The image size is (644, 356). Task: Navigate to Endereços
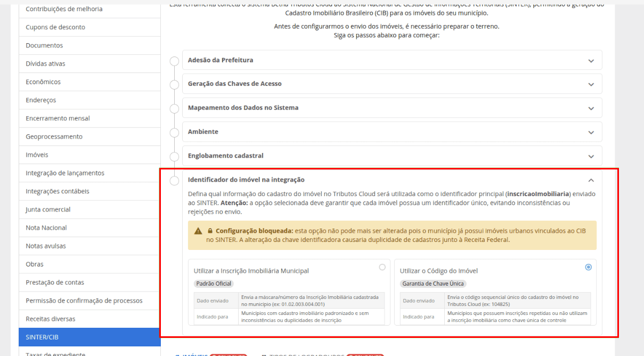89,100
